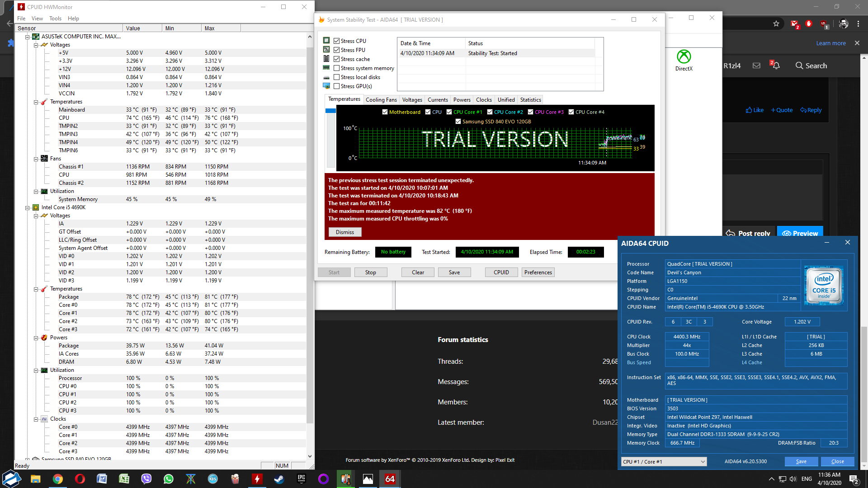Image resolution: width=868 pixels, height=488 pixels.
Task: Collapse the Clocks group in HWMonitor
Action: [x=36, y=419]
